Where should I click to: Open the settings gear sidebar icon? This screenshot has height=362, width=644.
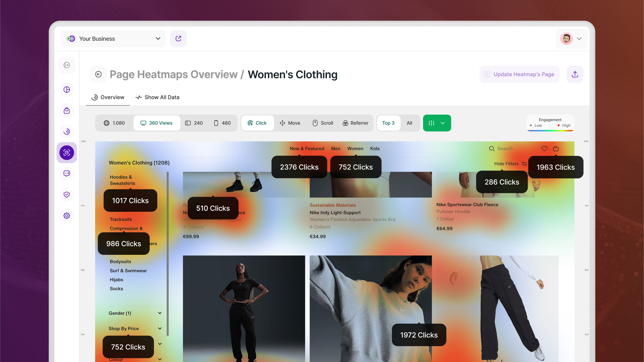67,215
